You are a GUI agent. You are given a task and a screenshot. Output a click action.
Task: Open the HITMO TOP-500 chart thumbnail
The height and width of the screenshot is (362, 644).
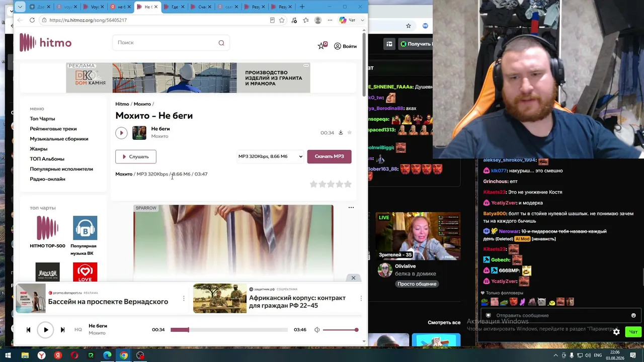click(x=47, y=228)
